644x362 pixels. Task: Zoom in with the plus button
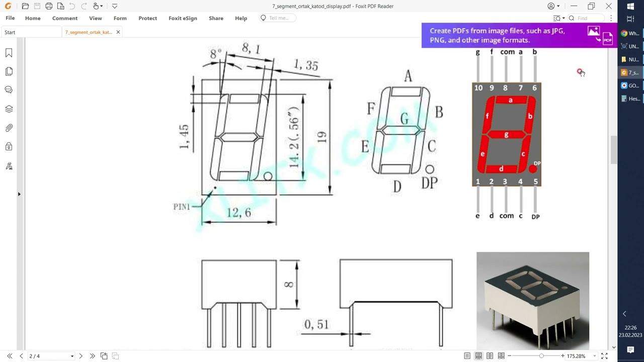pos(562,356)
